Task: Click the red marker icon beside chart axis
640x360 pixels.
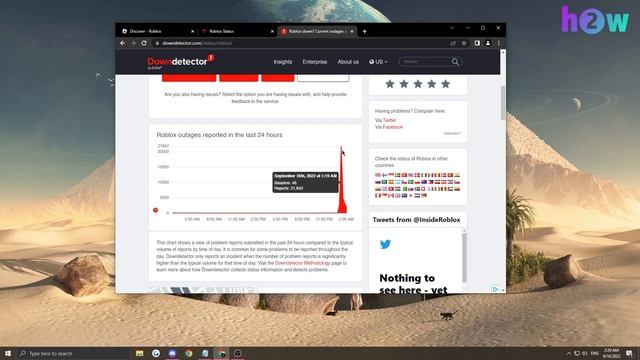Action: pos(155,210)
